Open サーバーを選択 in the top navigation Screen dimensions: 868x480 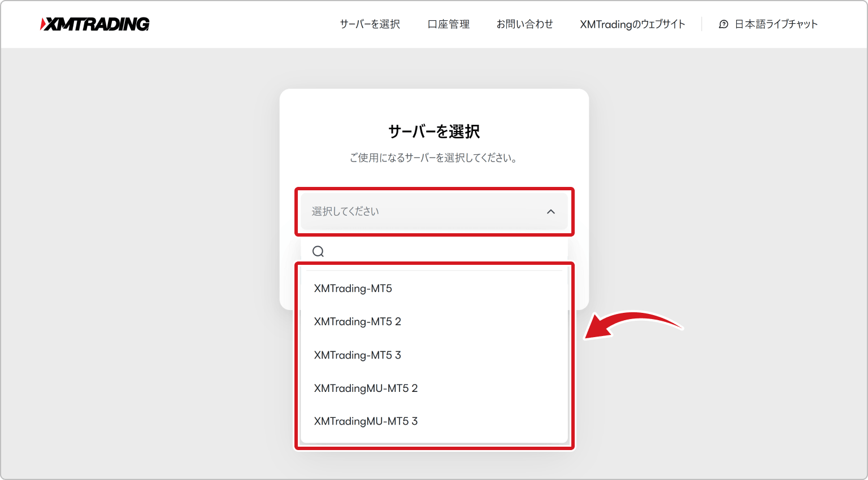click(370, 24)
